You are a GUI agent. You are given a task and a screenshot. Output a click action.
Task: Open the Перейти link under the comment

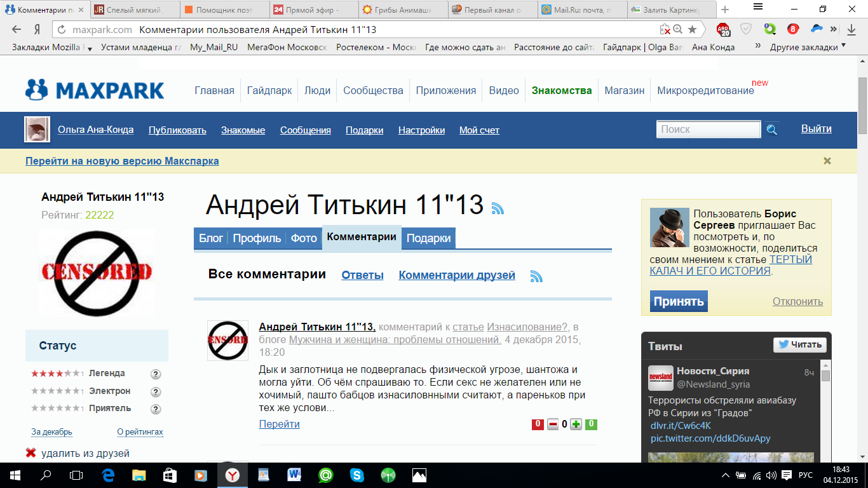click(x=279, y=424)
